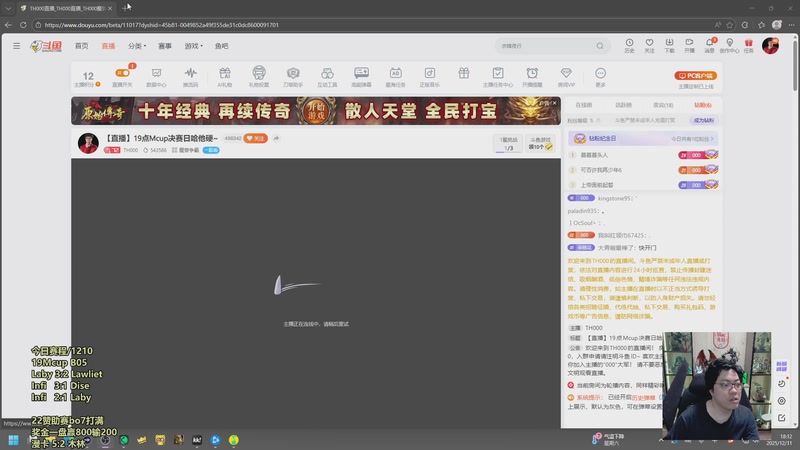Open 互动工具 interaction tools
Image resolution: width=800 pixels, height=450 pixels.
point(327,77)
